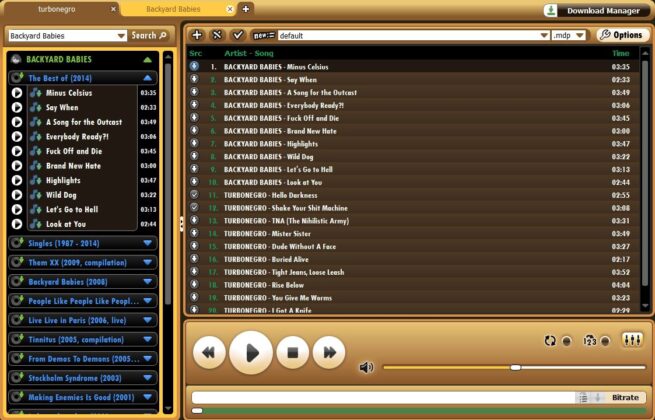Sort playlist by Artist - Song header
This screenshot has width=655, height=420.
click(249, 53)
